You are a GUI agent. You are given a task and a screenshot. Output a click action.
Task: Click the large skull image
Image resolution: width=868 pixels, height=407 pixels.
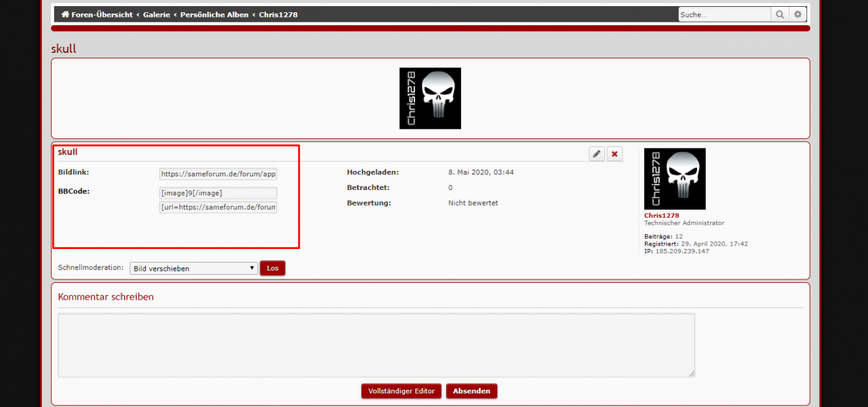click(x=430, y=98)
